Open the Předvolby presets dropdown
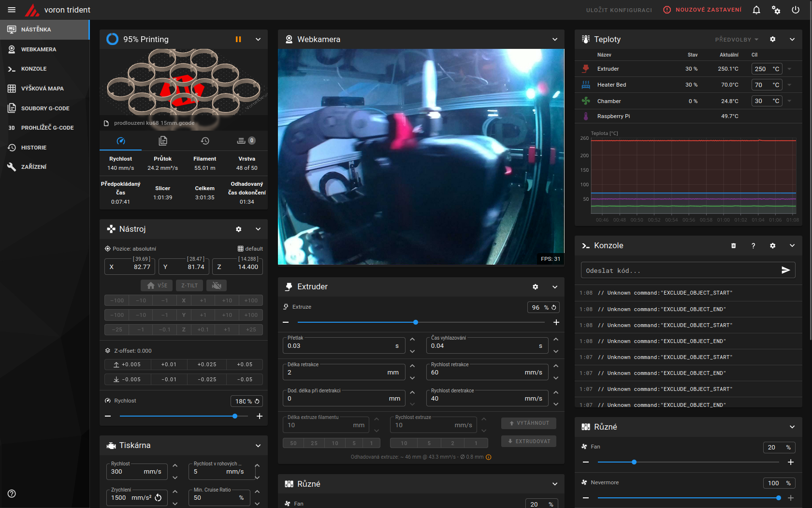 [x=737, y=40]
